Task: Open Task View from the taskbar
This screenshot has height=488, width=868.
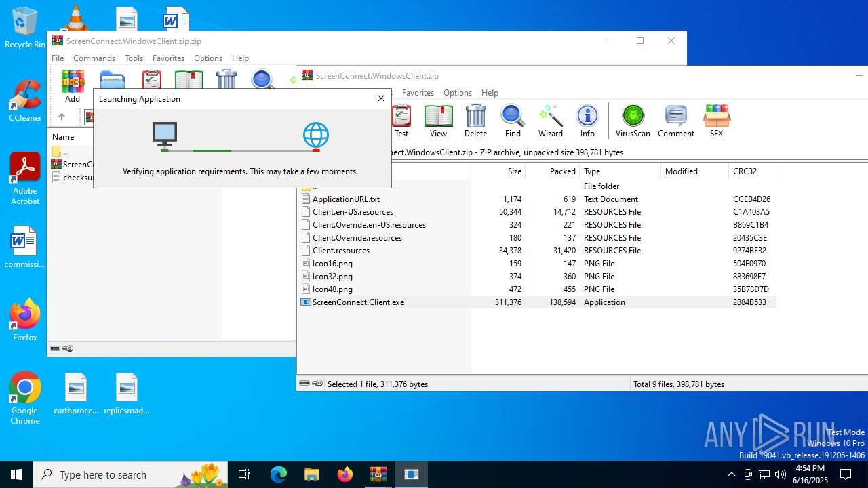Action: [244, 474]
